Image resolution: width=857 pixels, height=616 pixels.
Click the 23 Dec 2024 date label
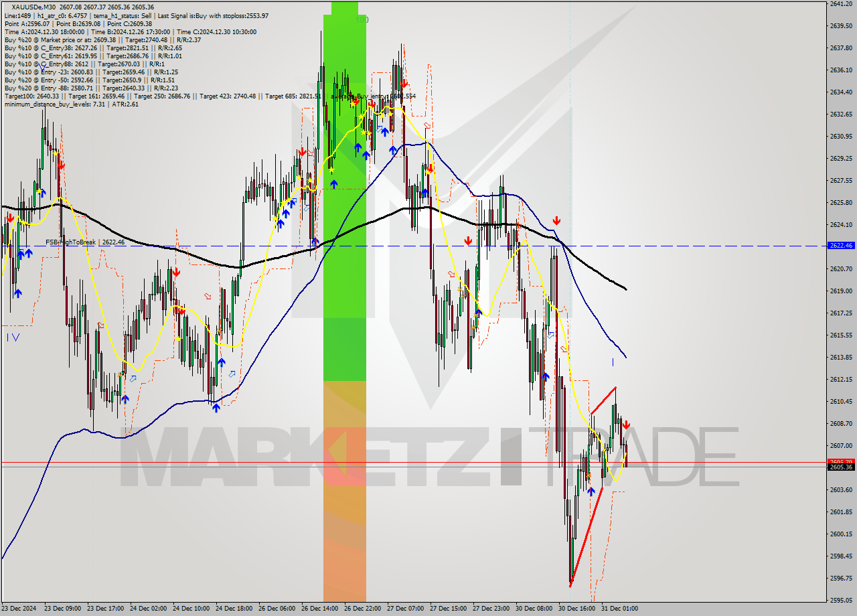20,609
